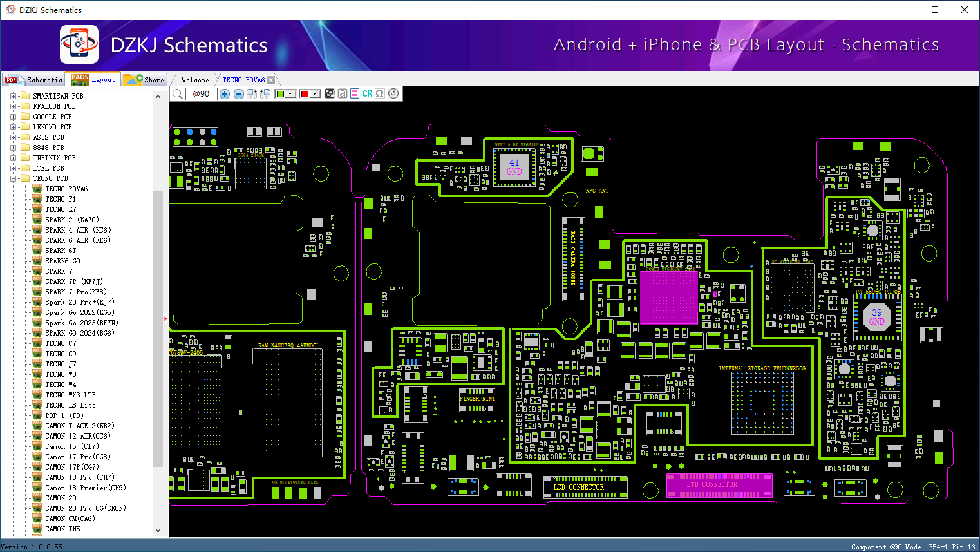Open the green color dropdown arrow

pyautogui.click(x=290, y=94)
